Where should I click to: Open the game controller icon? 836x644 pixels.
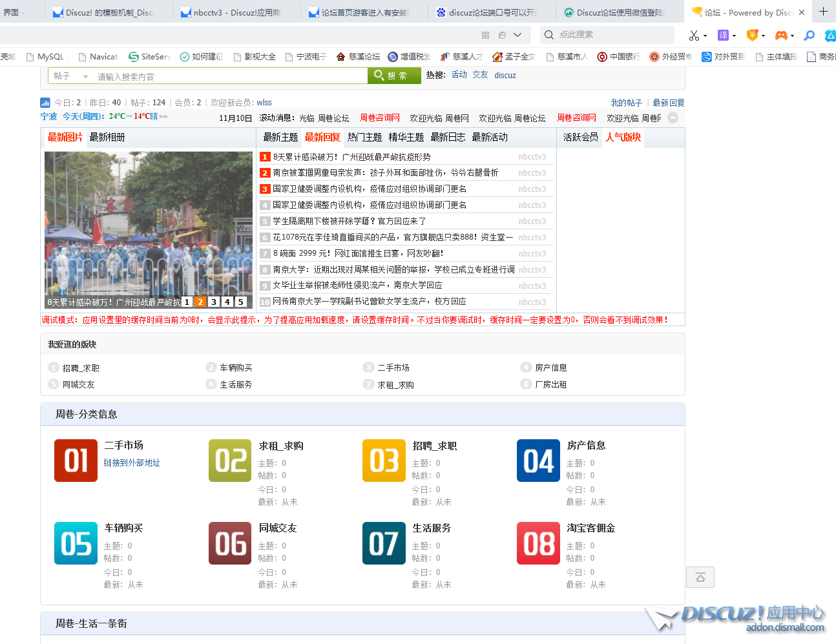pyautogui.click(x=781, y=36)
